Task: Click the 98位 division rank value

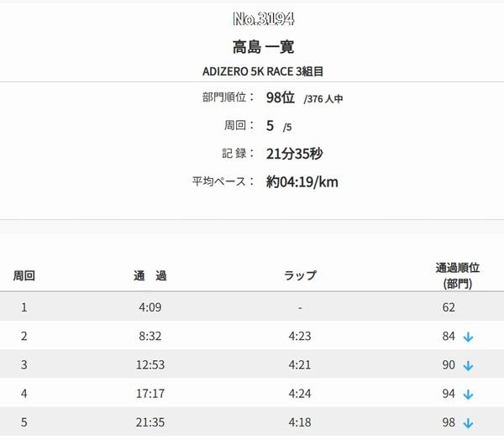Action: [281, 97]
